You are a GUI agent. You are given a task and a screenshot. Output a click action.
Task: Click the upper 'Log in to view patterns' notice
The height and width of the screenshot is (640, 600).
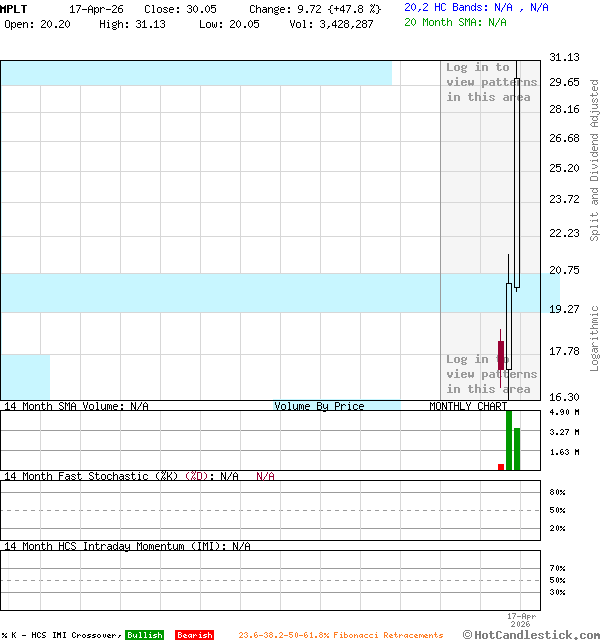[490, 82]
